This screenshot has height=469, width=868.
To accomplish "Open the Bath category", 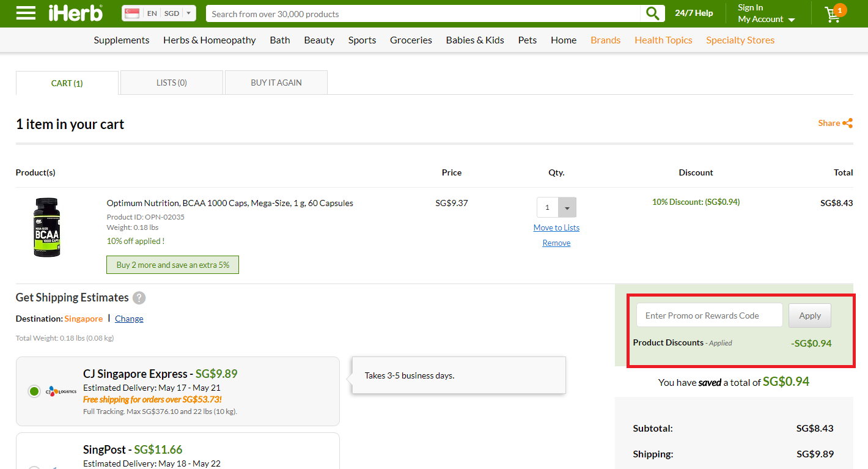I will pyautogui.click(x=280, y=40).
